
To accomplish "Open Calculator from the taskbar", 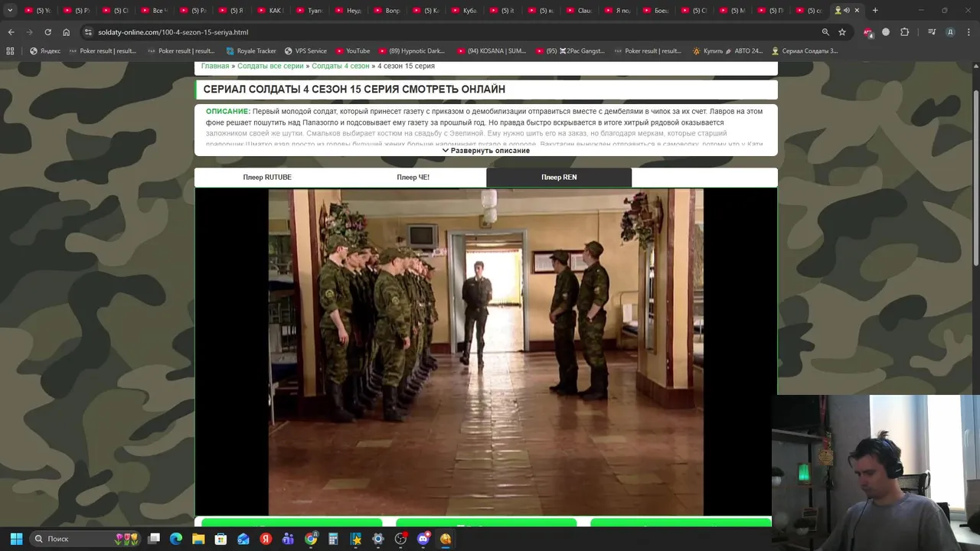I will (x=333, y=539).
